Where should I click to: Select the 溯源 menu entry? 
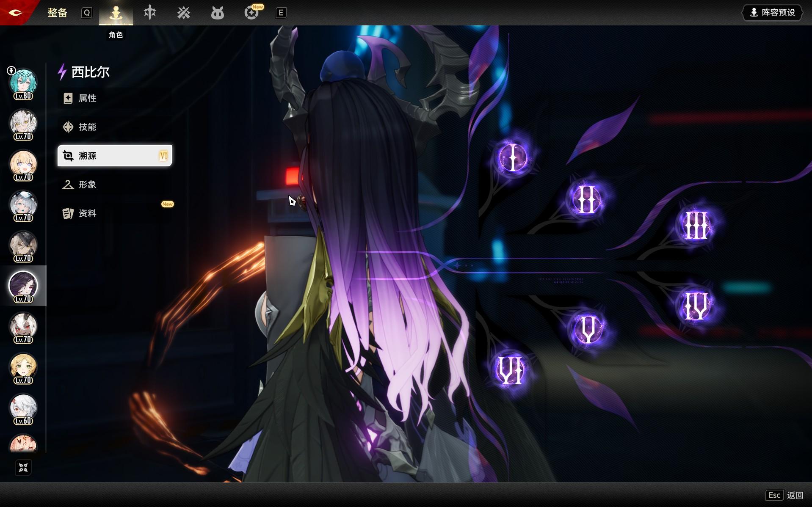tap(114, 156)
